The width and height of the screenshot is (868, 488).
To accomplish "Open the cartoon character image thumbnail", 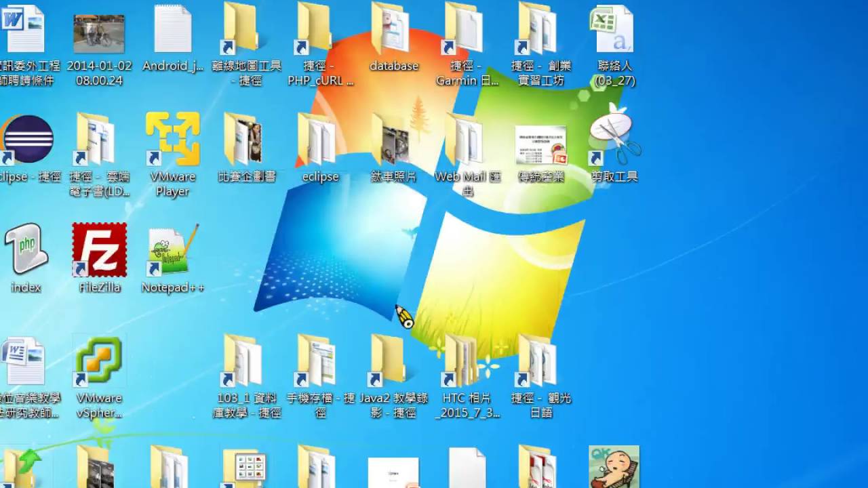I will (x=614, y=466).
